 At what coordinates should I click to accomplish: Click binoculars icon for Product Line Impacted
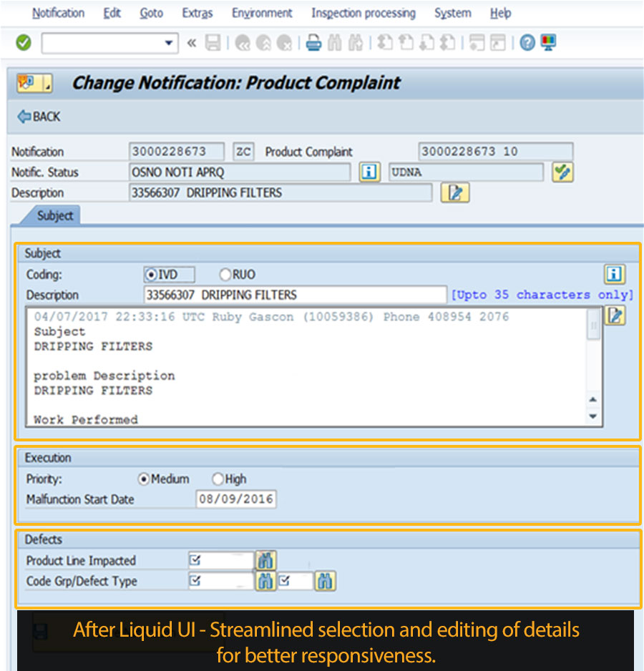click(x=266, y=561)
